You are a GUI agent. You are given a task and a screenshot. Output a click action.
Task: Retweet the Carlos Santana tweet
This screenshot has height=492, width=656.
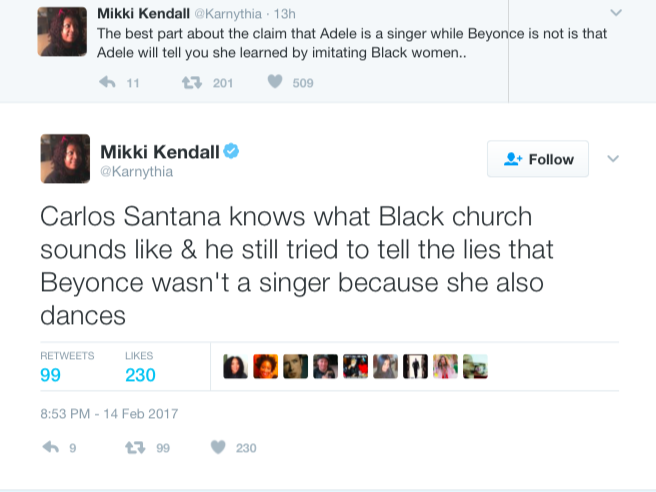(131, 447)
